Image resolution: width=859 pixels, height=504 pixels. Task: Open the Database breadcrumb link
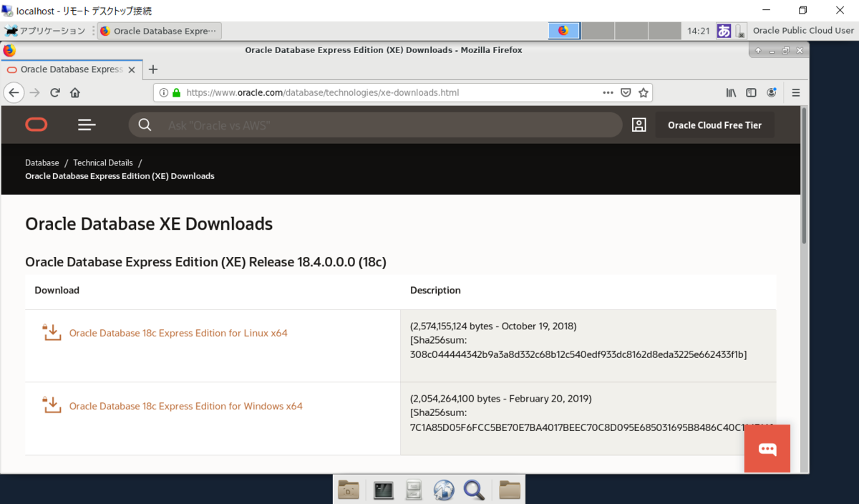pos(42,163)
